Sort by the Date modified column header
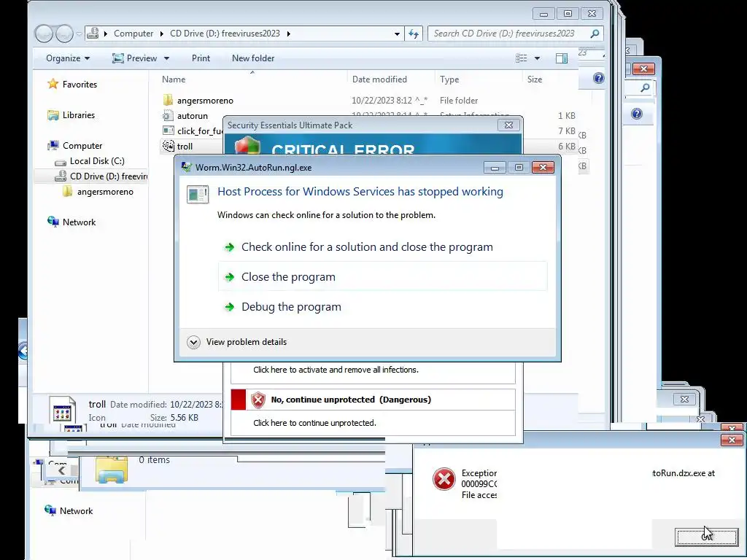747x560 pixels. (x=379, y=79)
